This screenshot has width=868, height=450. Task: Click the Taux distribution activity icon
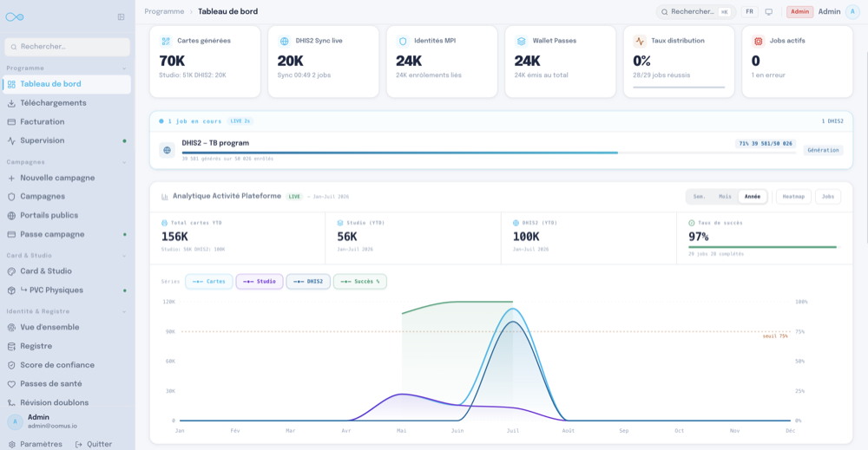pos(640,41)
